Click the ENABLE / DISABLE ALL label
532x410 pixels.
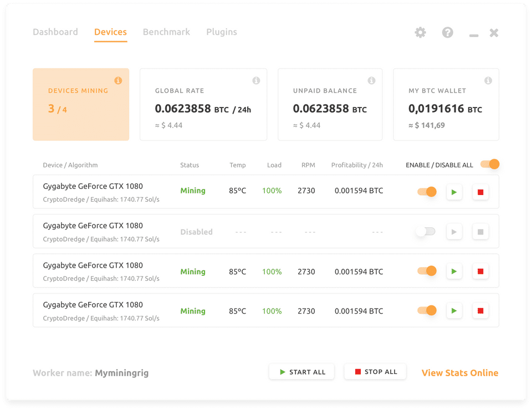point(439,165)
